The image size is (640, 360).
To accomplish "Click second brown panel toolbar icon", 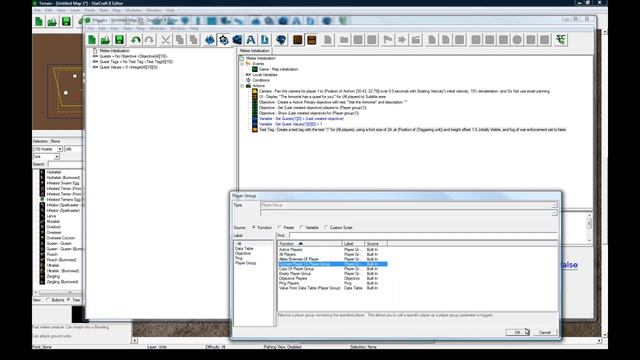I will [311, 40].
